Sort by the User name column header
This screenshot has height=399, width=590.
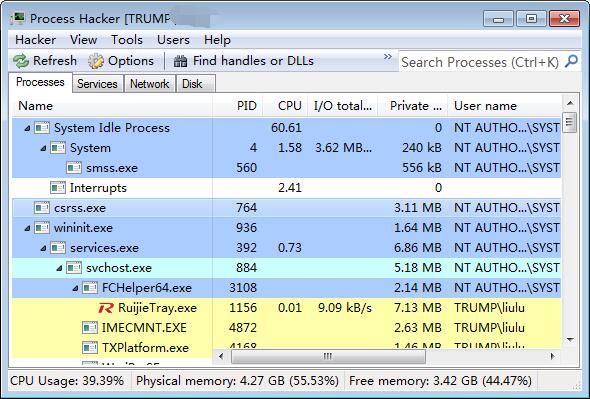point(504,106)
